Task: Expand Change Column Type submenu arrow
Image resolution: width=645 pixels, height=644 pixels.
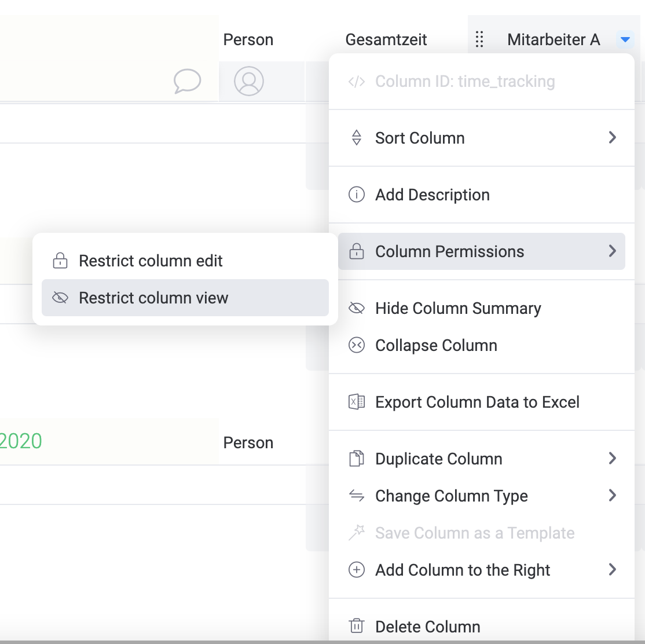Action: click(x=612, y=496)
